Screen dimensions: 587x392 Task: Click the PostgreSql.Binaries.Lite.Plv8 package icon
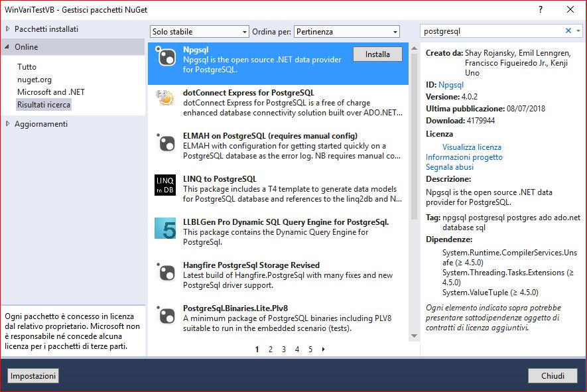click(165, 315)
